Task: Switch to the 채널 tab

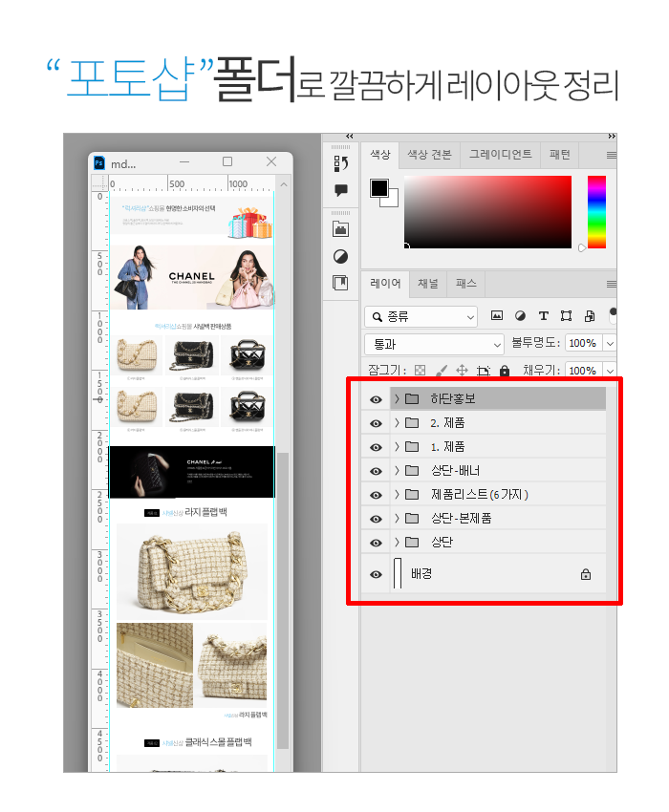Action: tap(428, 284)
